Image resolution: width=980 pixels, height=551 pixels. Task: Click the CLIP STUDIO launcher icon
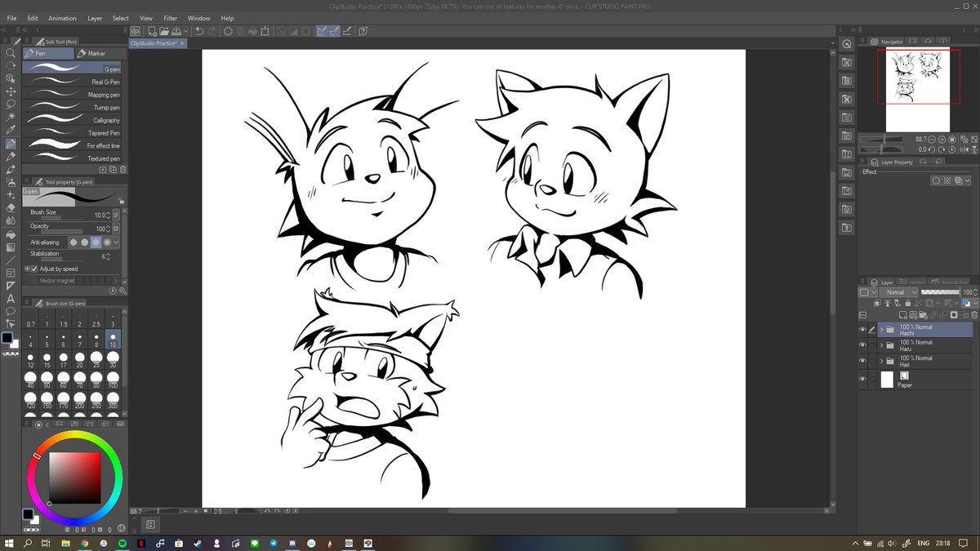click(136, 31)
